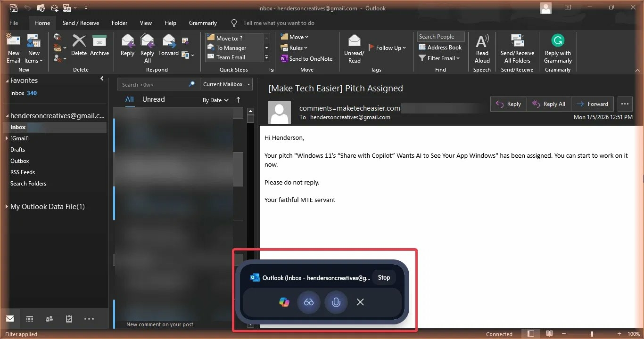644x339 pixels.
Task: Open the Address Book
Action: [440, 47]
